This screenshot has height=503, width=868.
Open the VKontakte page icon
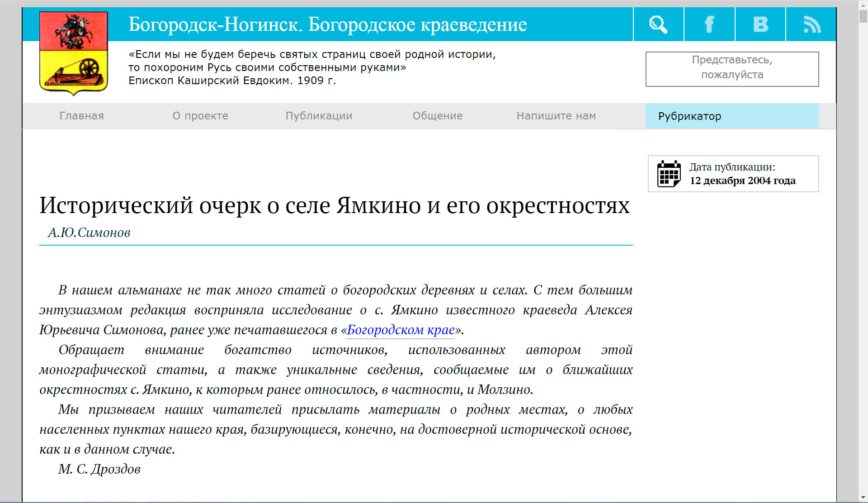(760, 24)
